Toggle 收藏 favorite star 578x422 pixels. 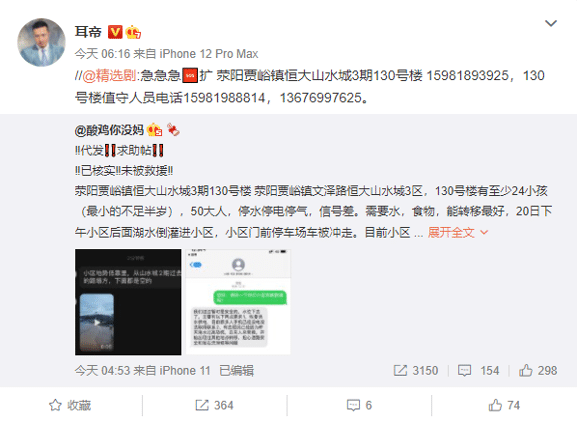click(70, 405)
